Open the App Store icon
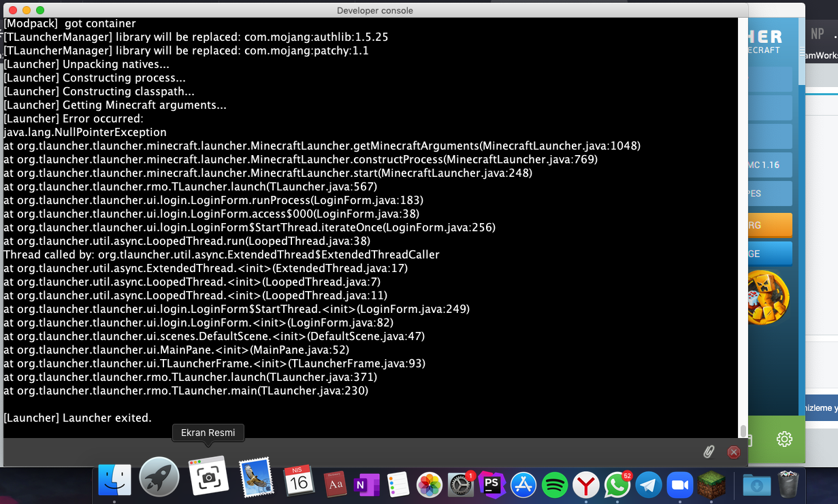838x504 pixels. 524,484
